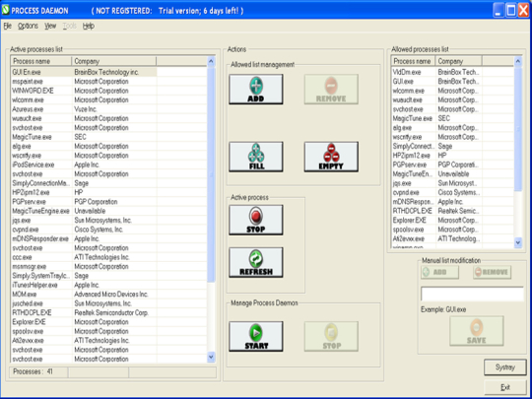Click active processes list scroll down arrow
Viewport: 532px width, 399px height.
point(211,357)
